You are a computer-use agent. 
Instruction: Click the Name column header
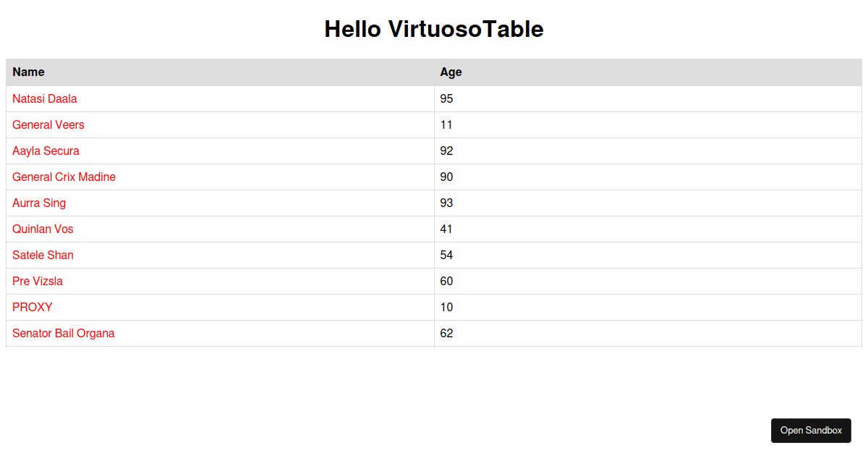click(x=28, y=72)
